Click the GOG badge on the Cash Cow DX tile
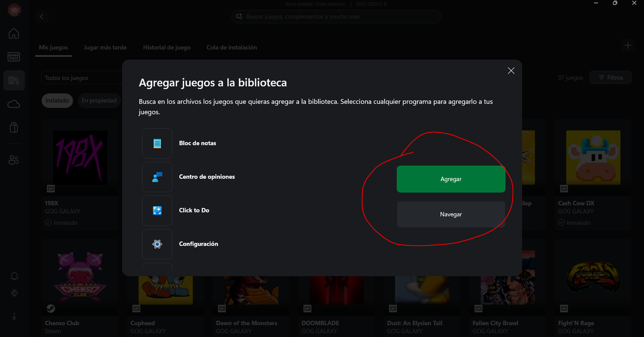The width and height of the screenshot is (644, 337). 564,189
